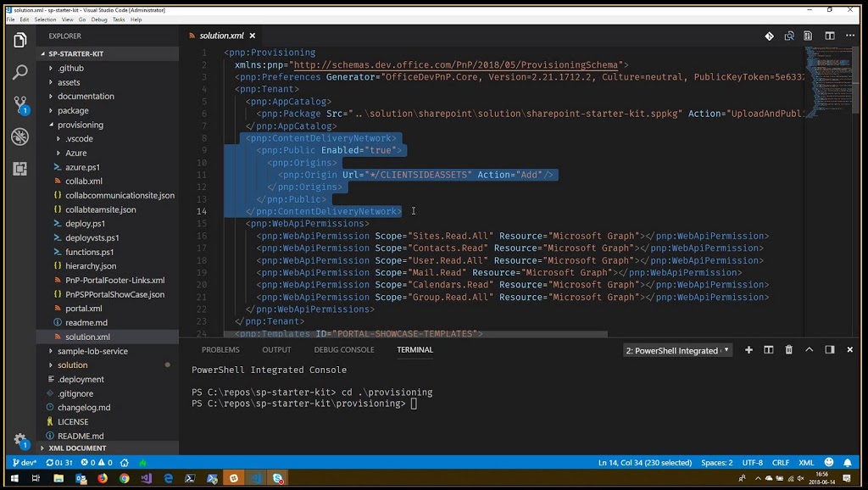Expand the solution folder in the explorer
Viewport: 868px width, 490px height.
[73, 365]
